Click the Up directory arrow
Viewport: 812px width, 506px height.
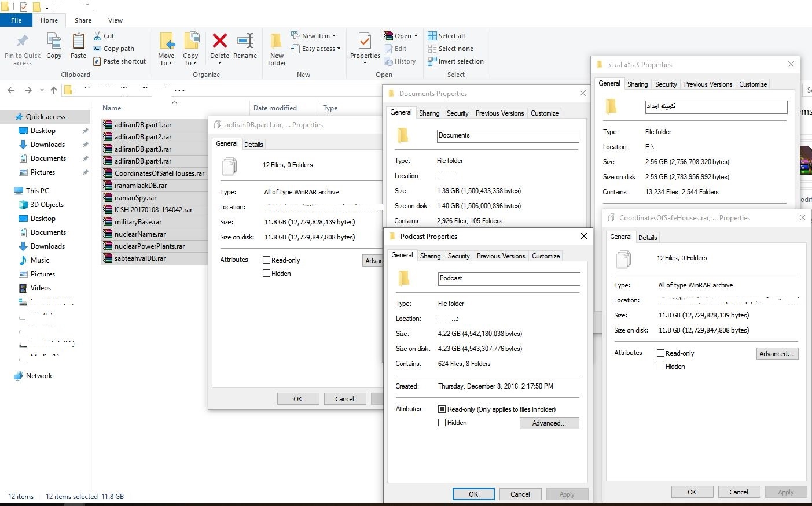tap(54, 90)
